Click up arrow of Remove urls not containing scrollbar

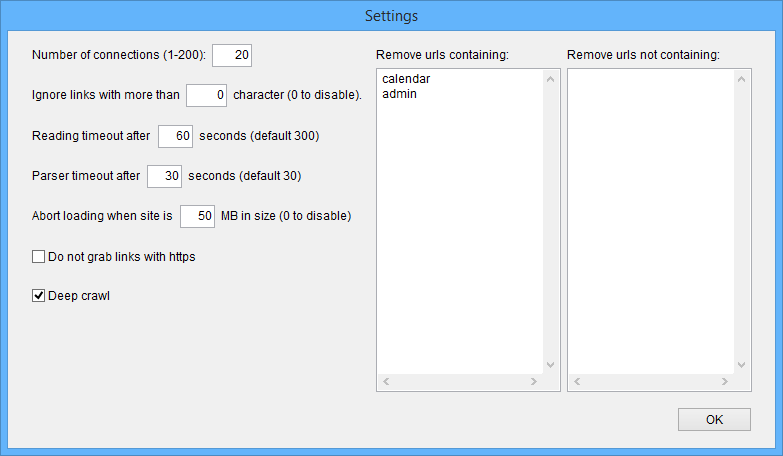pos(741,78)
